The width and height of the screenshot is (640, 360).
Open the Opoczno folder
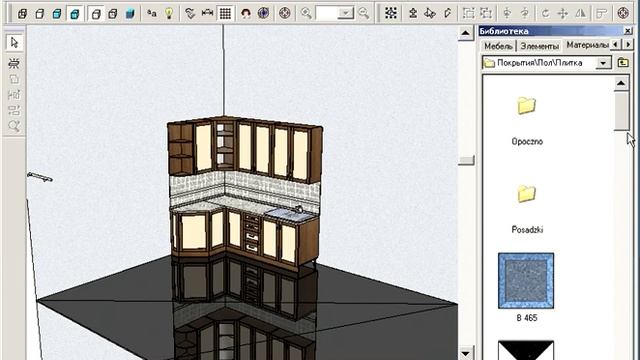pos(527,106)
